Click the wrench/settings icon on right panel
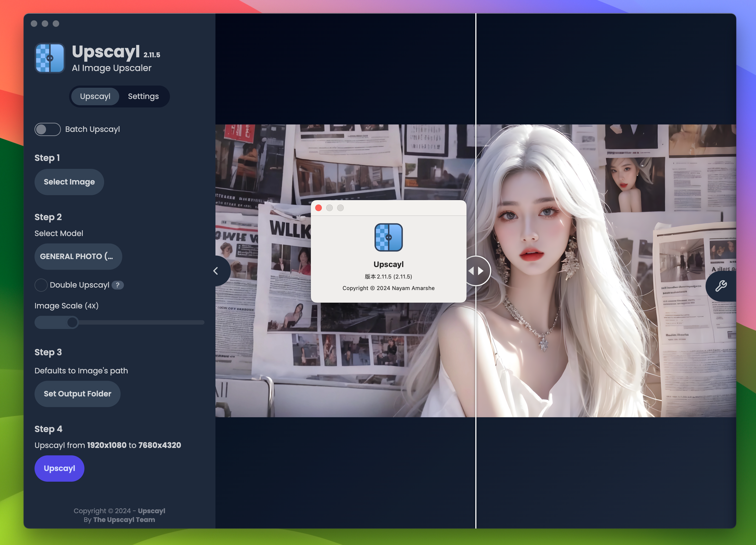This screenshot has width=756, height=545. [721, 285]
